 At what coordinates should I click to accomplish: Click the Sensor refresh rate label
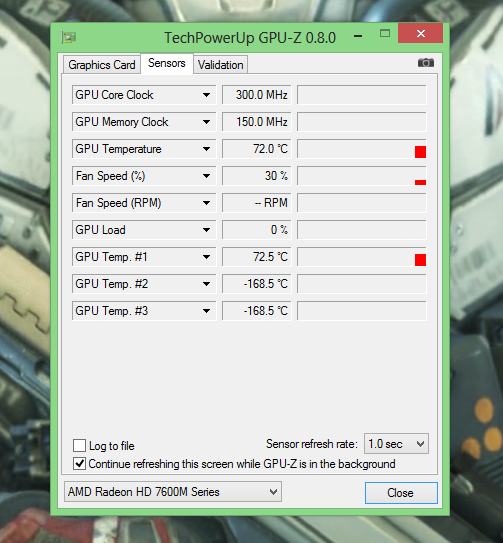[x=311, y=444]
